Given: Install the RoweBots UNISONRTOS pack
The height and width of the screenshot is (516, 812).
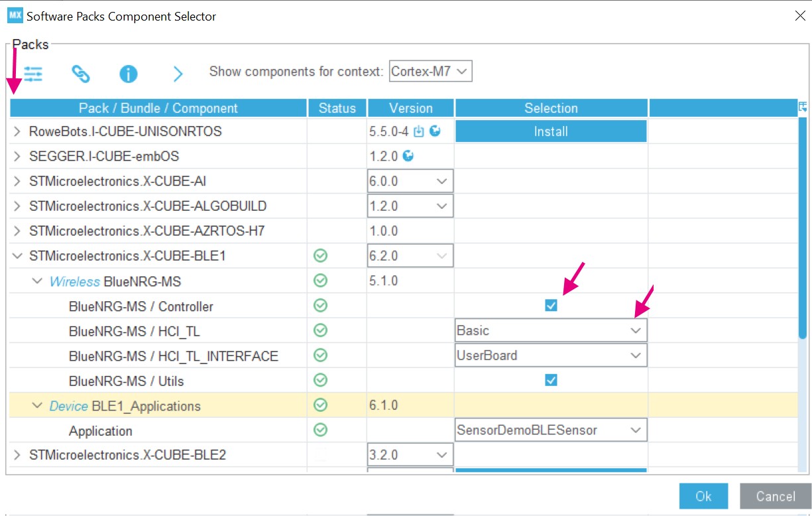Looking at the screenshot, I should click(551, 131).
